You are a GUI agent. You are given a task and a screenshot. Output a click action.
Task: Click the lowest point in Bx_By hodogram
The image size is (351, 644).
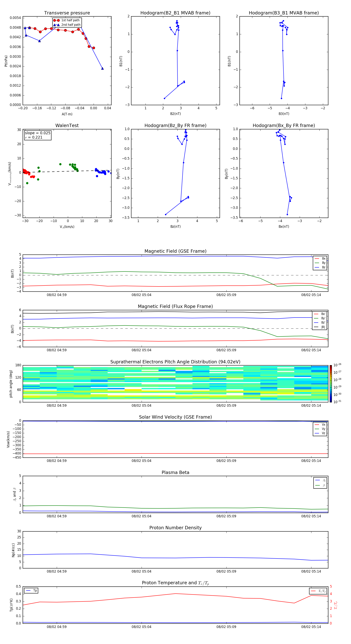click(x=287, y=214)
